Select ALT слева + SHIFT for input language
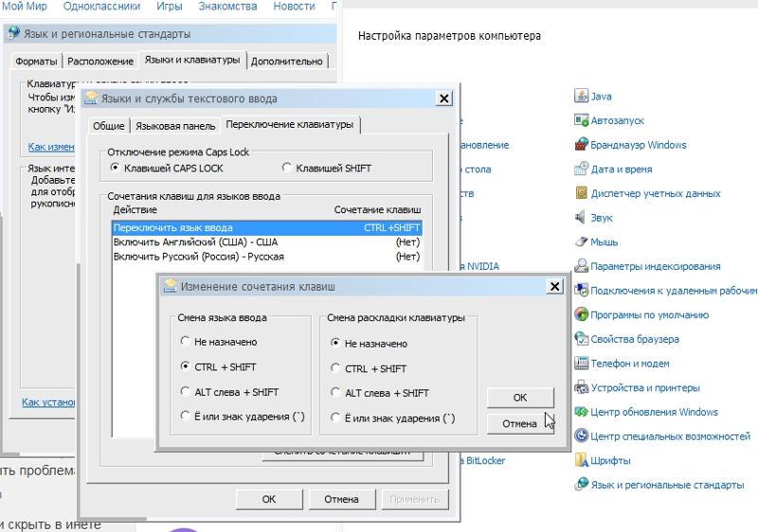Viewport: 758px width, 532px height. pos(185,392)
